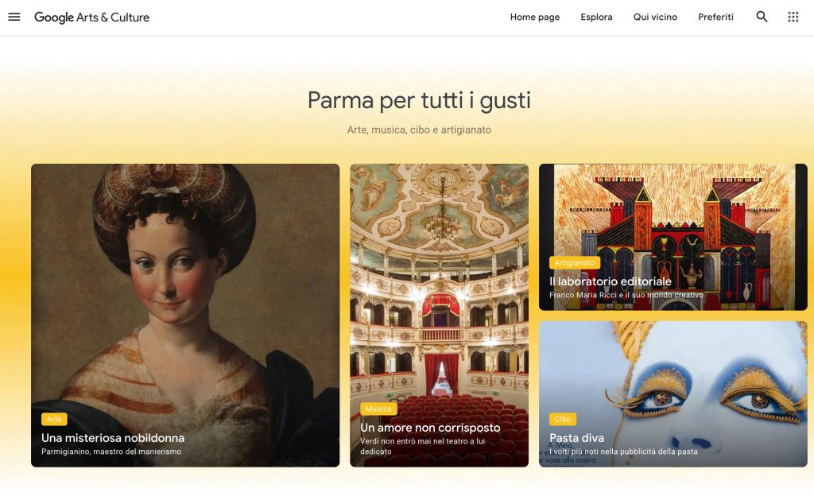Click the Artigianato category tag
Screen dimensions: 814x504
pos(575,262)
